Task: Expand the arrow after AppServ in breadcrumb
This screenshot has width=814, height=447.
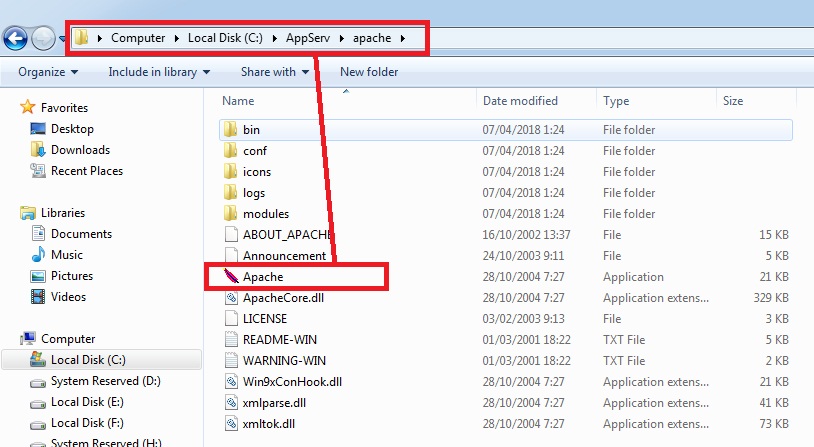Action: (x=342, y=38)
